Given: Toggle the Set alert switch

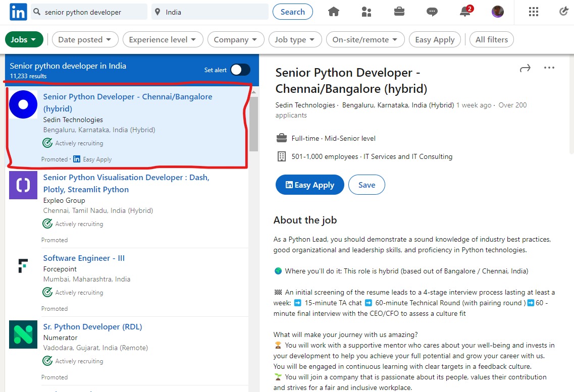Looking at the screenshot, I should [240, 70].
